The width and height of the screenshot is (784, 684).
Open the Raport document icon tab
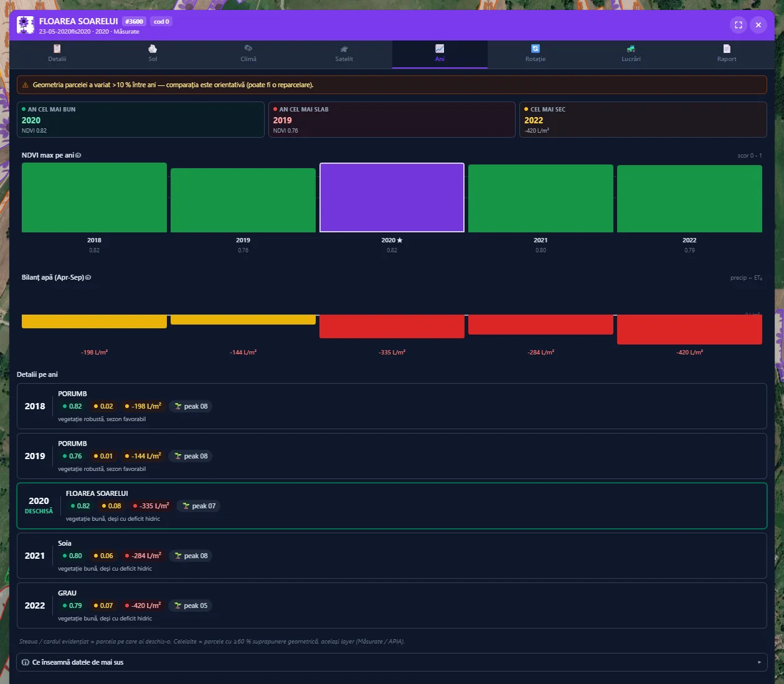pyautogui.click(x=727, y=49)
